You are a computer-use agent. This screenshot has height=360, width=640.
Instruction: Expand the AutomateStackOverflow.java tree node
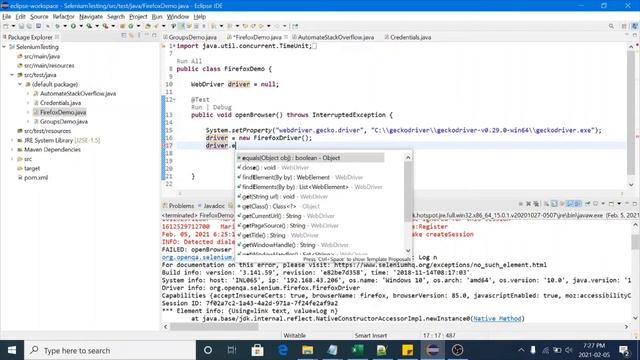click(x=28, y=93)
